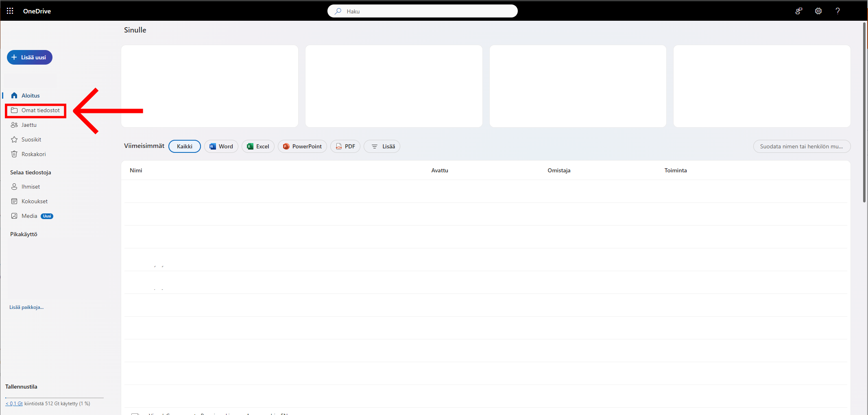Screen dimensions: 868x415
Task: Open the Lisää filter dropdown
Action: coord(382,146)
